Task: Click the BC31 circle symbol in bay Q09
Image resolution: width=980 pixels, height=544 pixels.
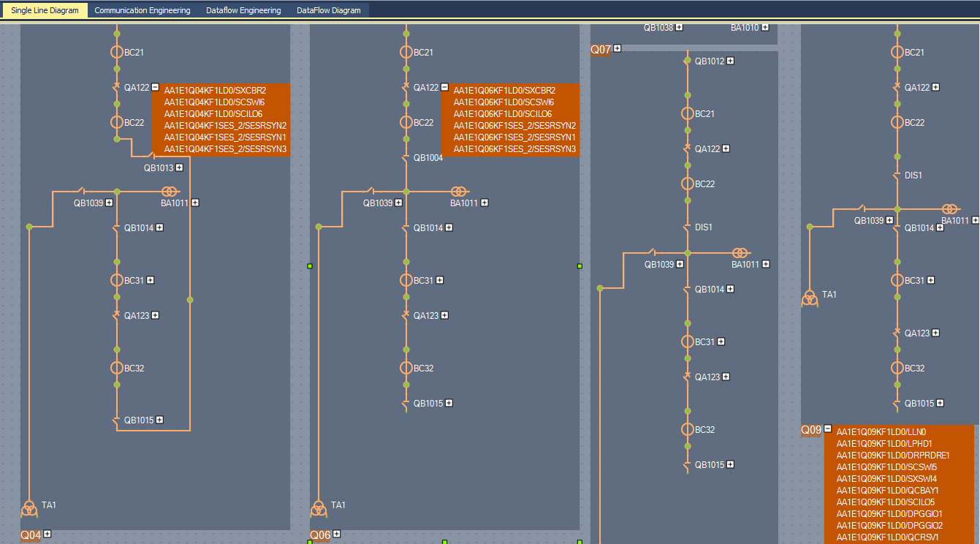Action: (897, 280)
